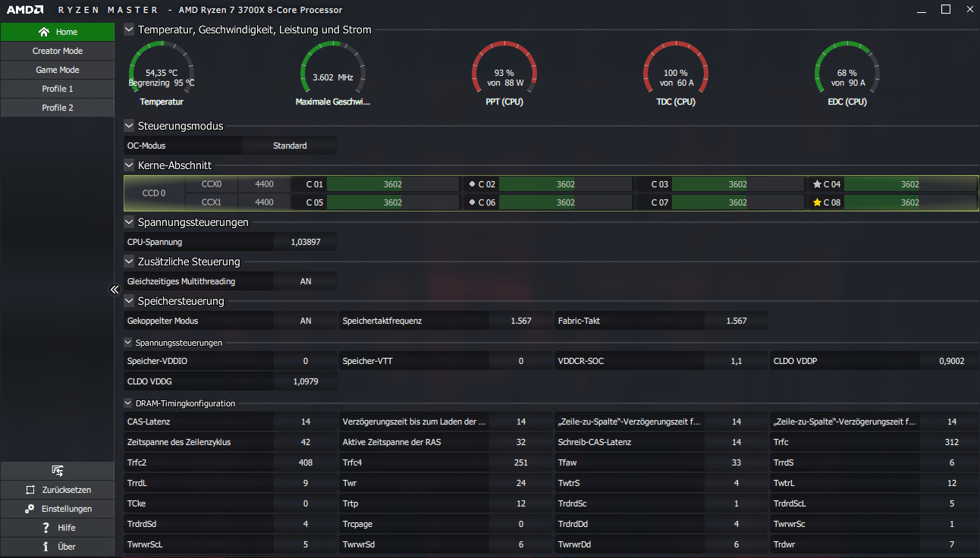Click CLDO VDDG value 1,0979

(306, 381)
